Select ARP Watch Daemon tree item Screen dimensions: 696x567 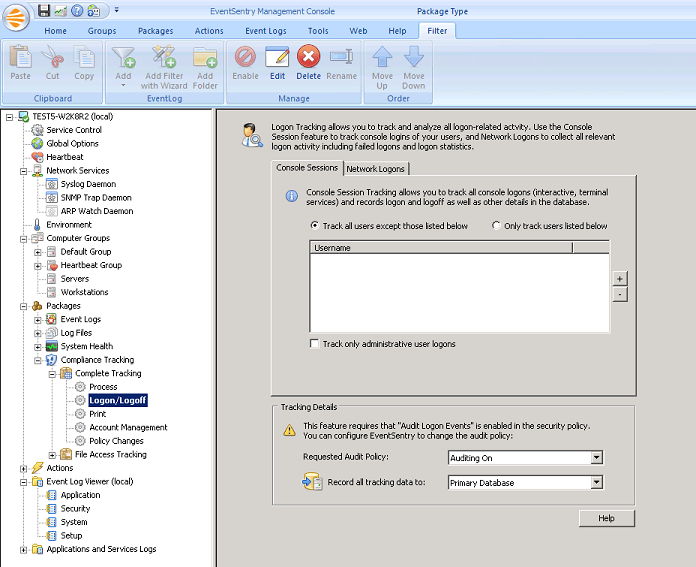[x=97, y=211]
